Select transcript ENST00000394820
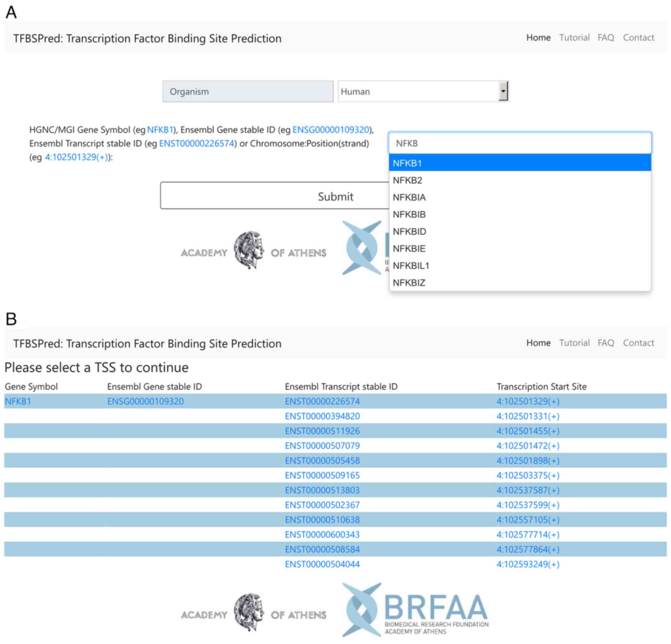Viewport: 671px width, 644px height. pyautogui.click(x=322, y=416)
